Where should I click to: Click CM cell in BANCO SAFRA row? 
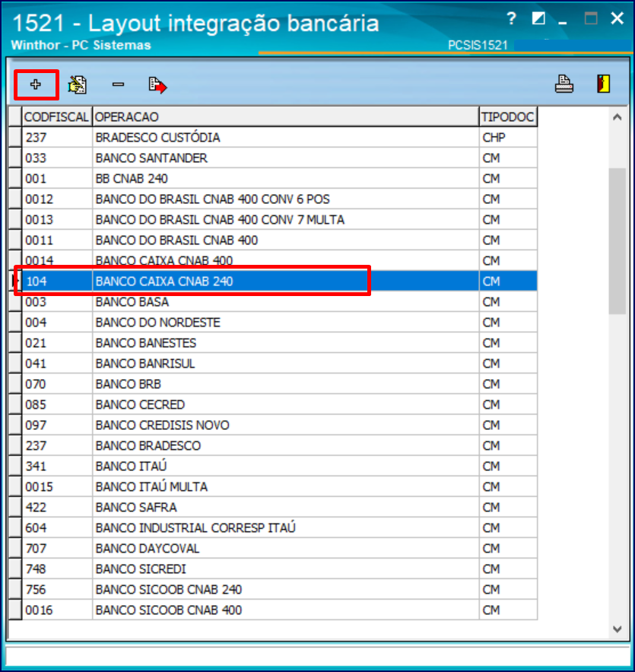click(x=508, y=508)
